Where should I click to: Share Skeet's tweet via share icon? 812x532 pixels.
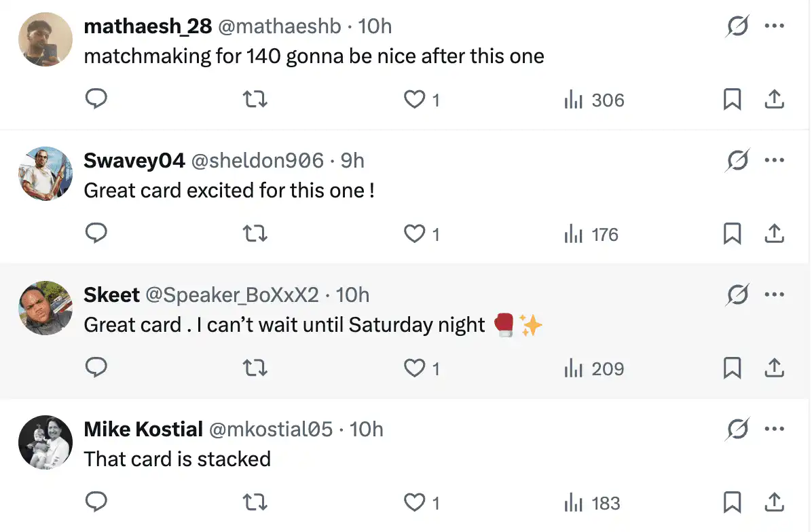tap(774, 368)
